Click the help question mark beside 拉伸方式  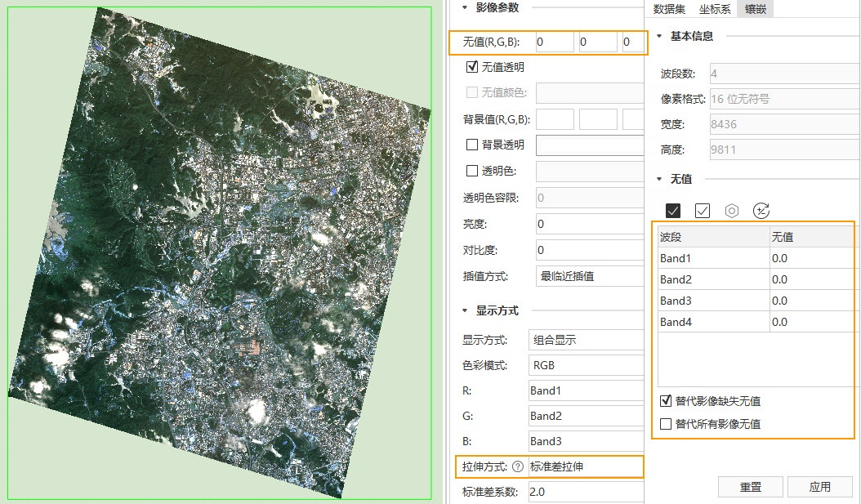517,466
